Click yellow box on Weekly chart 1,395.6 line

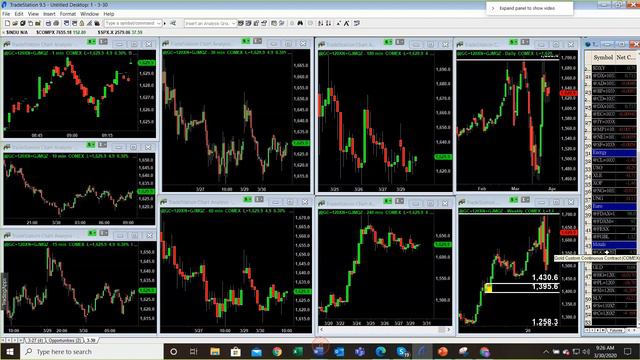488,288
